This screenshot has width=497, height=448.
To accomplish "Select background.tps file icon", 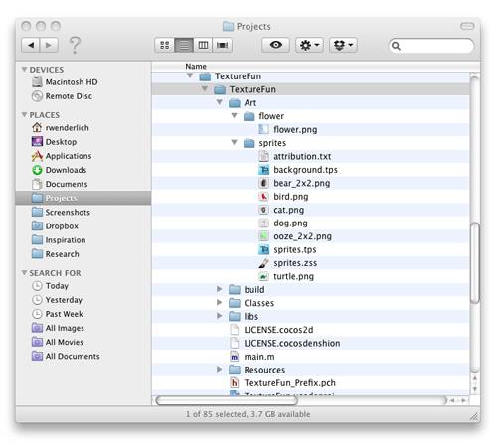I will point(263,170).
